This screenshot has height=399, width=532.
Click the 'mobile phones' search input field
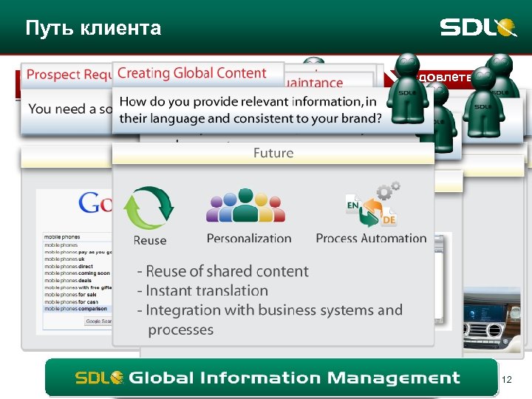pyautogui.click(x=78, y=237)
